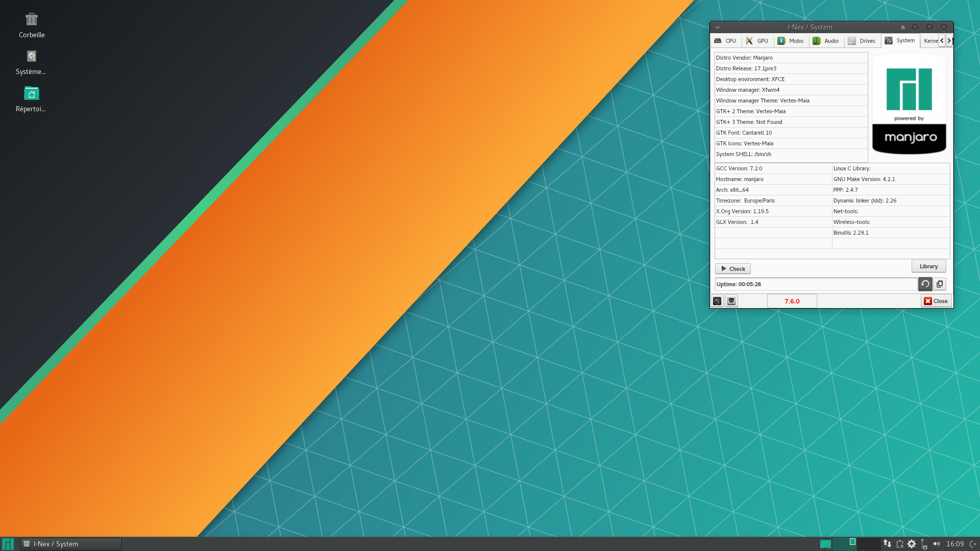Click the Répertoi desktop folder icon

click(x=31, y=93)
